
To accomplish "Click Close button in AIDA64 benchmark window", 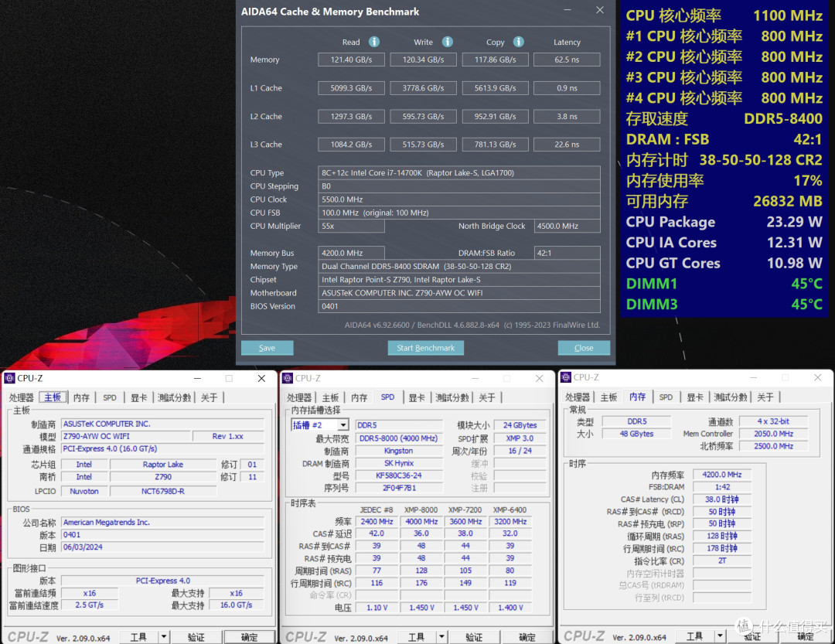I will tap(584, 348).
